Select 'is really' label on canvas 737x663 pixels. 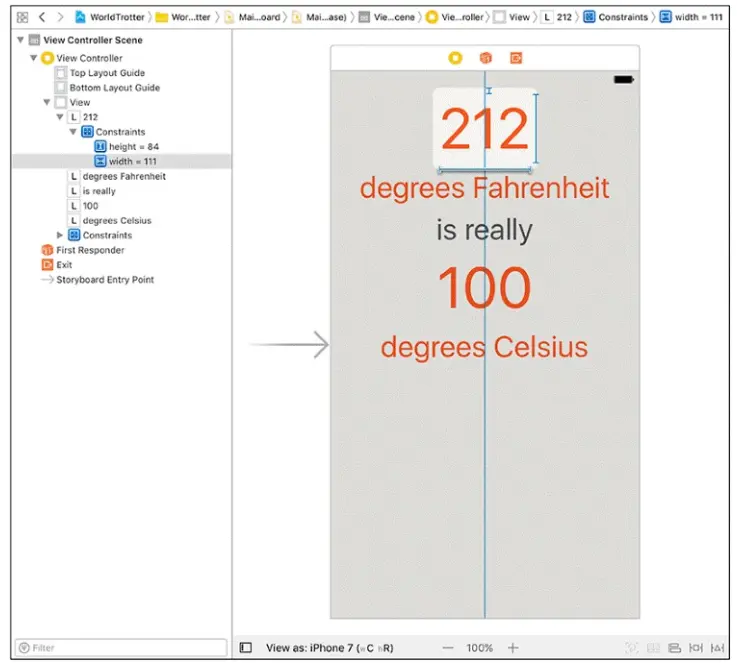point(485,230)
